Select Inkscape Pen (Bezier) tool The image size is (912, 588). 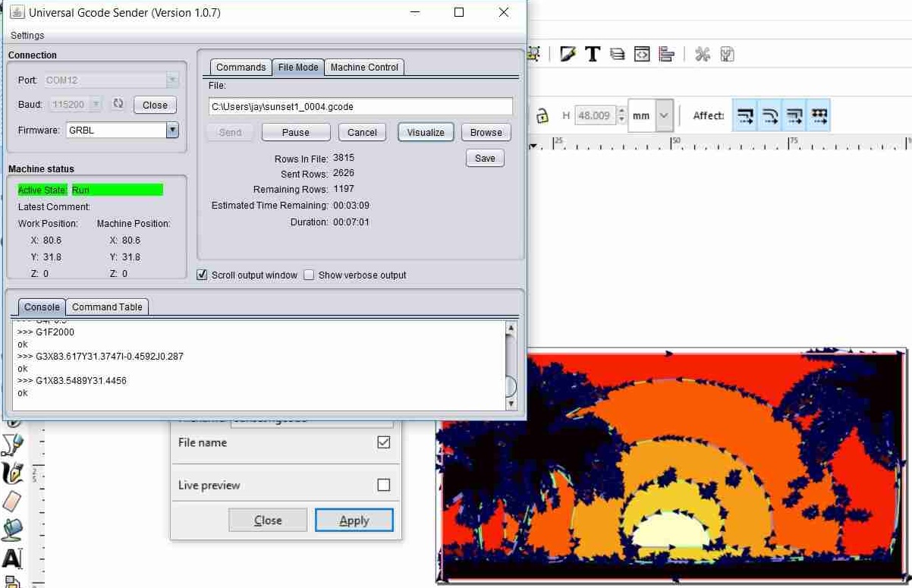click(x=13, y=444)
